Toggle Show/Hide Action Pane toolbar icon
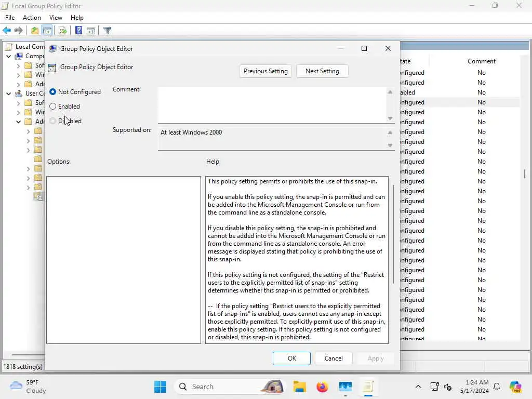532x399 pixels. tap(91, 31)
